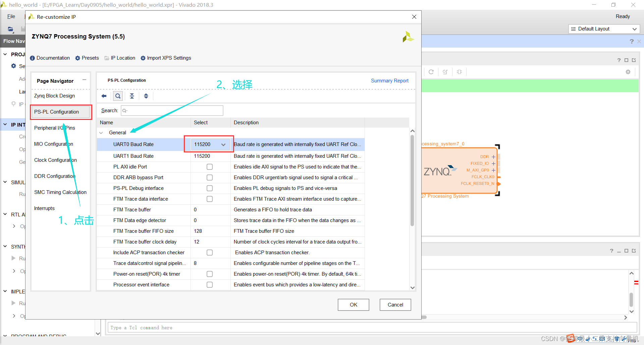Click the configuration table vertical scrollbar
This screenshot has height=345, width=644.
pos(412,181)
